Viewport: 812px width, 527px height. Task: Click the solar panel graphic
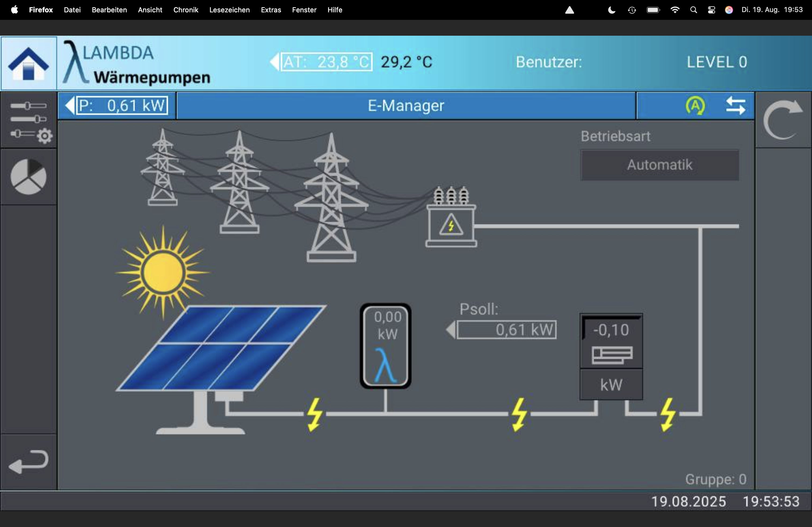pyautogui.click(x=222, y=348)
